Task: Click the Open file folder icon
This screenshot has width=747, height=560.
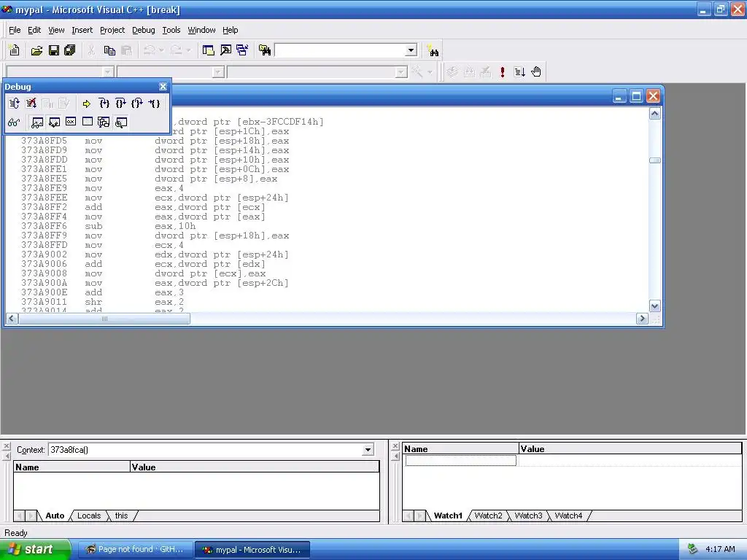Action: tap(36, 50)
